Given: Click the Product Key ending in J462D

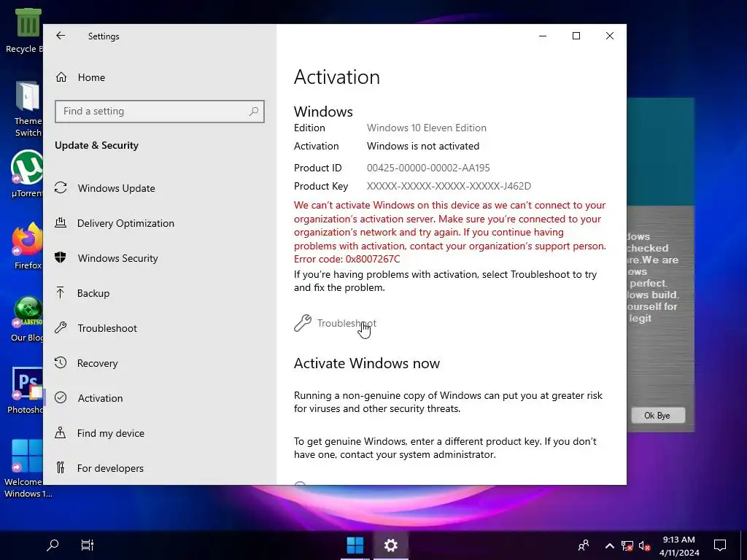Looking at the screenshot, I should [x=449, y=186].
